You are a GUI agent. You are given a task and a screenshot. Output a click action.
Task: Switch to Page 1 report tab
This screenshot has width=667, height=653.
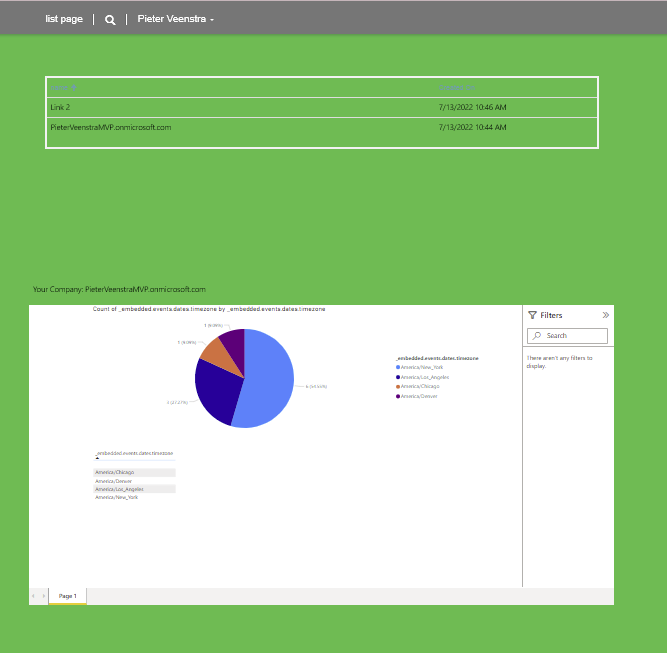pyautogui.click(x=68, y=596)
